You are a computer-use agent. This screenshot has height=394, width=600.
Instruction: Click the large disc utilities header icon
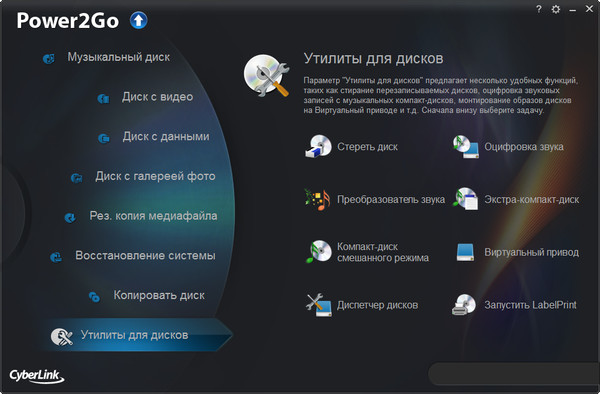(267, 75)
